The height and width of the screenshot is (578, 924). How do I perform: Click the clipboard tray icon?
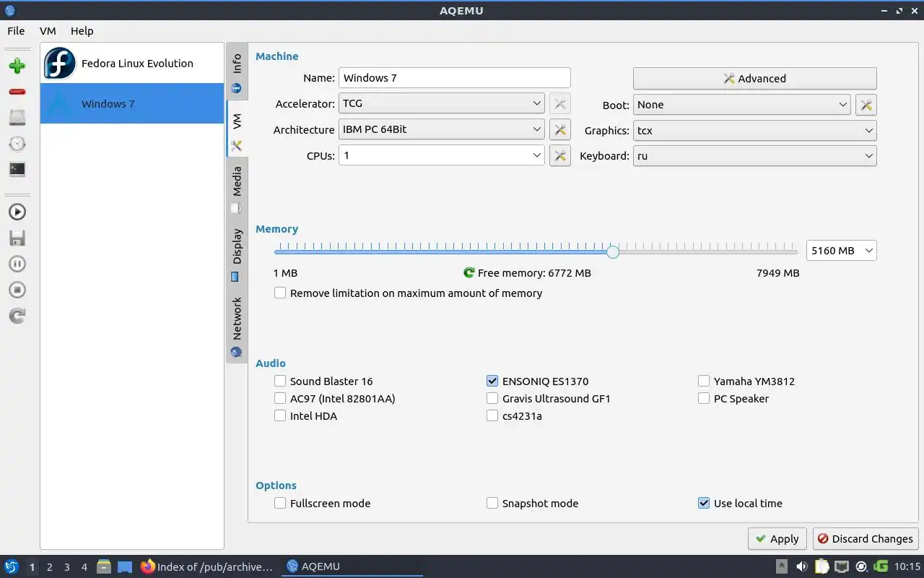point(822,566)
